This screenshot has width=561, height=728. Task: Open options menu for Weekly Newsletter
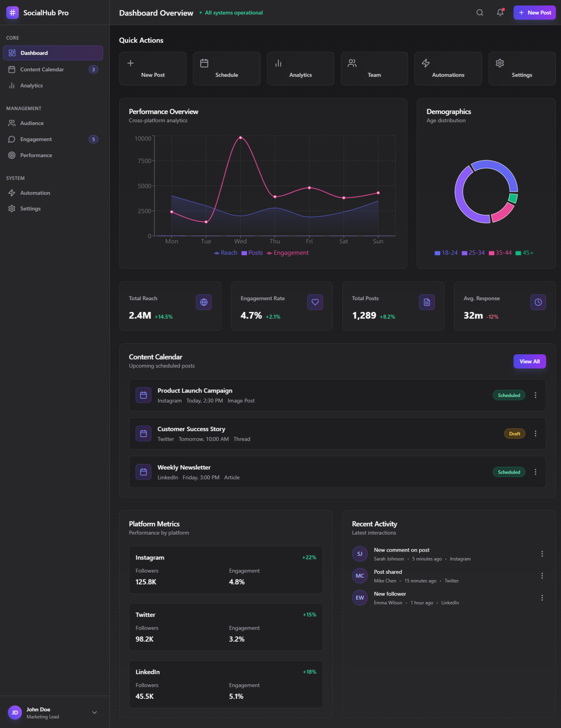pos(535,472)
